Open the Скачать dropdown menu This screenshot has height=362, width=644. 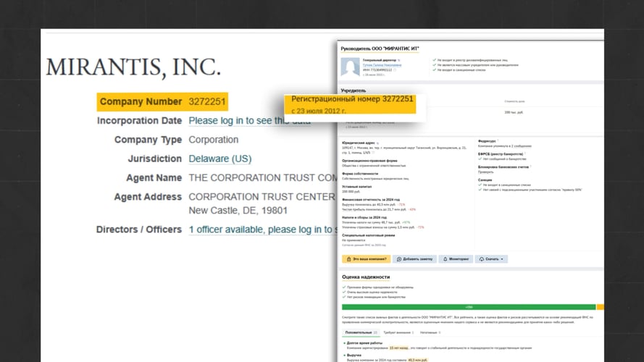tap(492, 258)
